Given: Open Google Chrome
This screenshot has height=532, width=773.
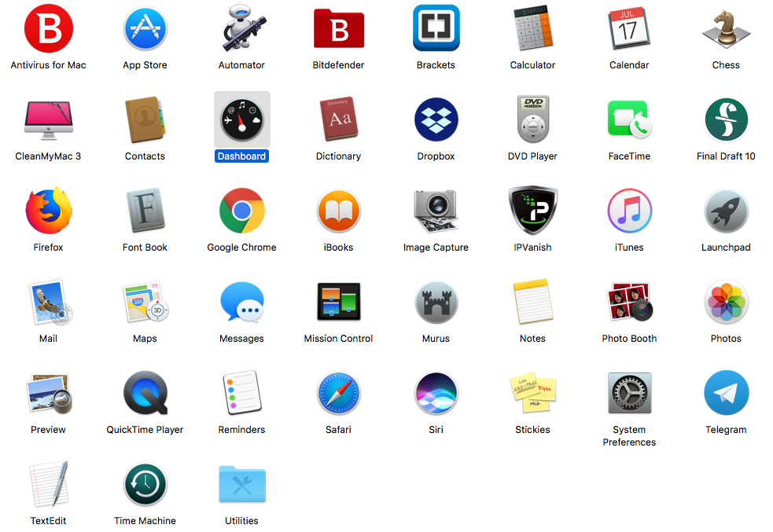Looking at the screenshot, I should point(241,211).
